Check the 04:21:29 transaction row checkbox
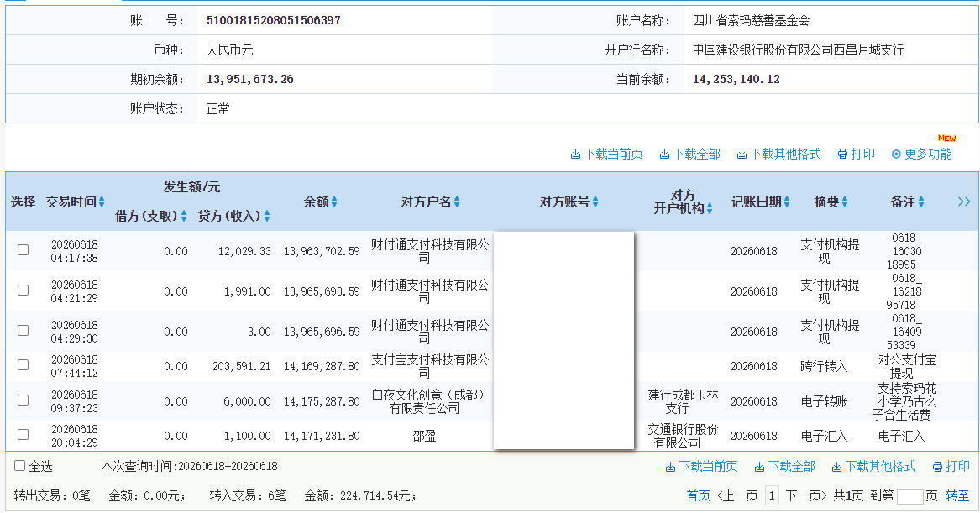 24,290
